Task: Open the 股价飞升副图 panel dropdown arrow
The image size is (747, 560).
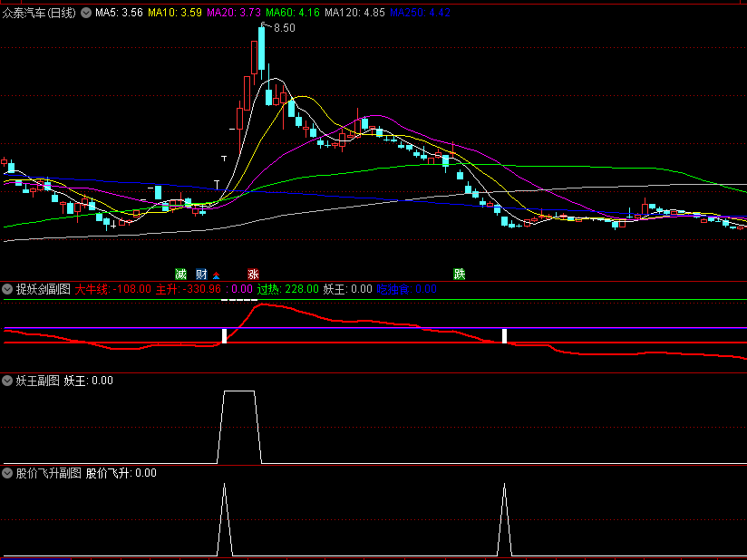Action: coord(7,473)
